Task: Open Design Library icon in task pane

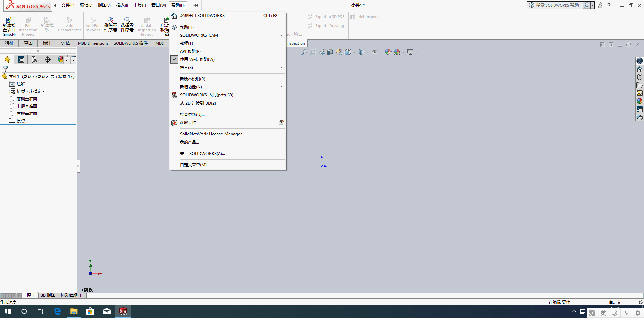Action: pos(640,77)
